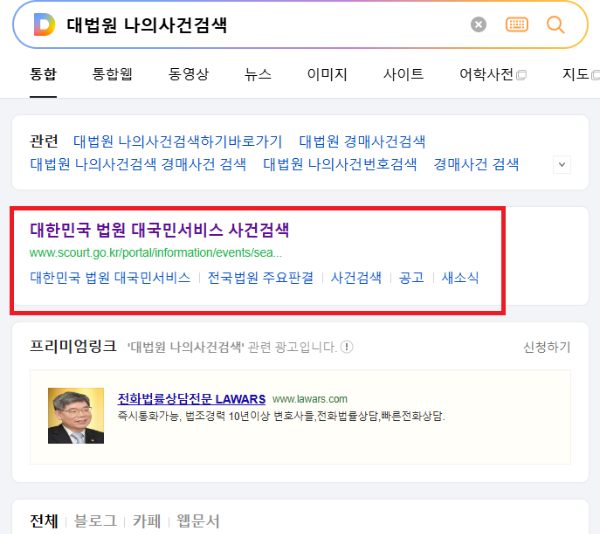
Task: Click related search 대법원 나의사건검색 경매사건 검색
Action: [138, 164]
